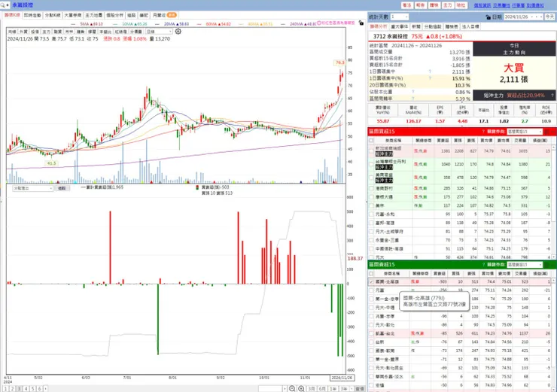Viewport: 557px width, 392px height.
Task: Tick checkbox for 台灣摩根士丹利 row
Action: [371, 164]
